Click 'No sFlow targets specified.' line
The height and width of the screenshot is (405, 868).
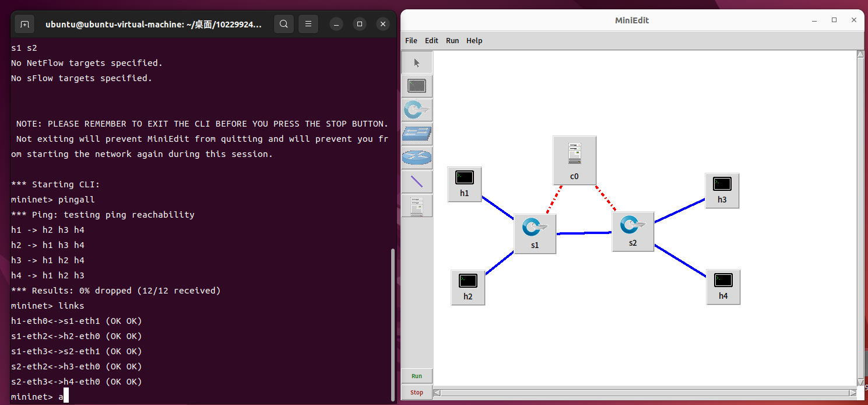tap(82, 78)
